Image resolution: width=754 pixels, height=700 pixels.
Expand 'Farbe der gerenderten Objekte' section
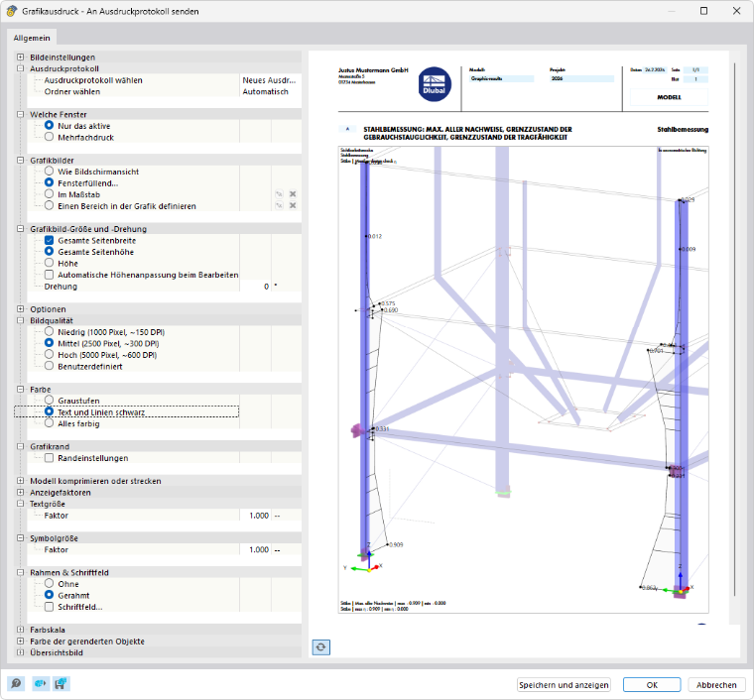(20, 641)
